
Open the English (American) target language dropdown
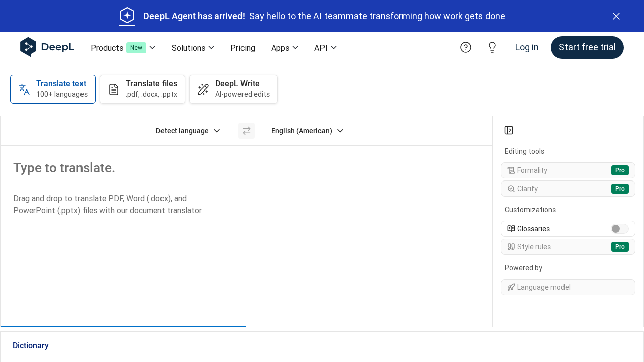coord(307,131)
